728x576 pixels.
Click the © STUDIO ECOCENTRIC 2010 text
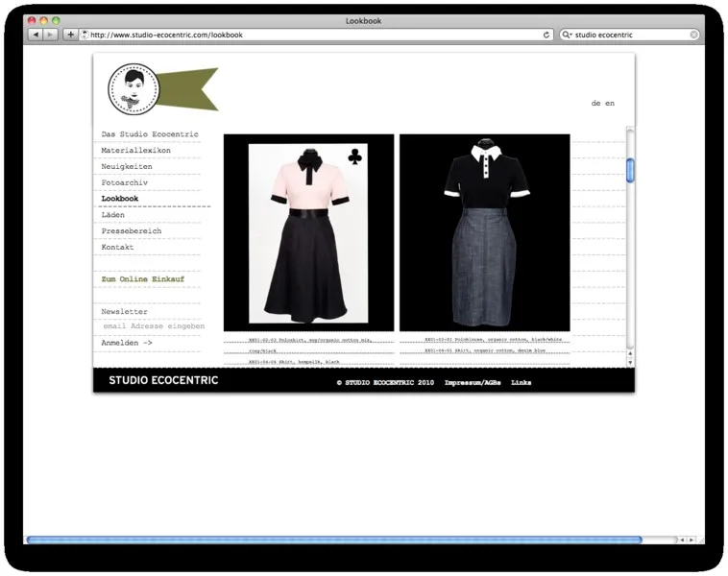pyautogui.click(x=385, y=382)
